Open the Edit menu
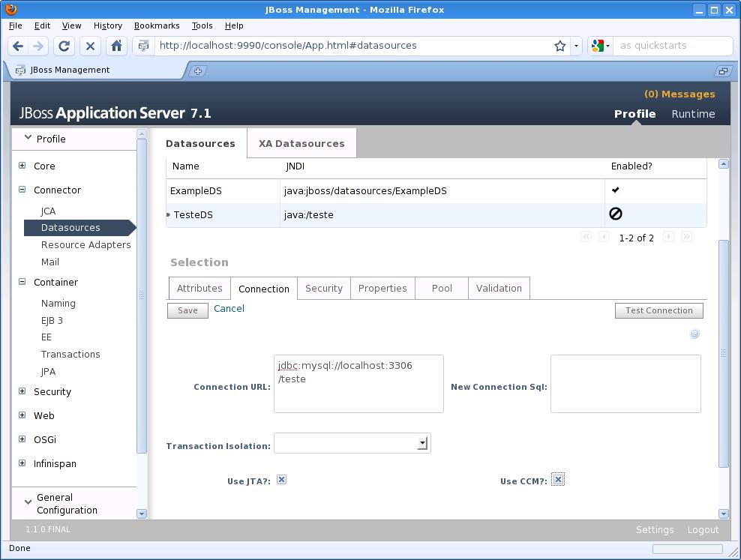This screenshot has width=741, height=560. point(42,25)
